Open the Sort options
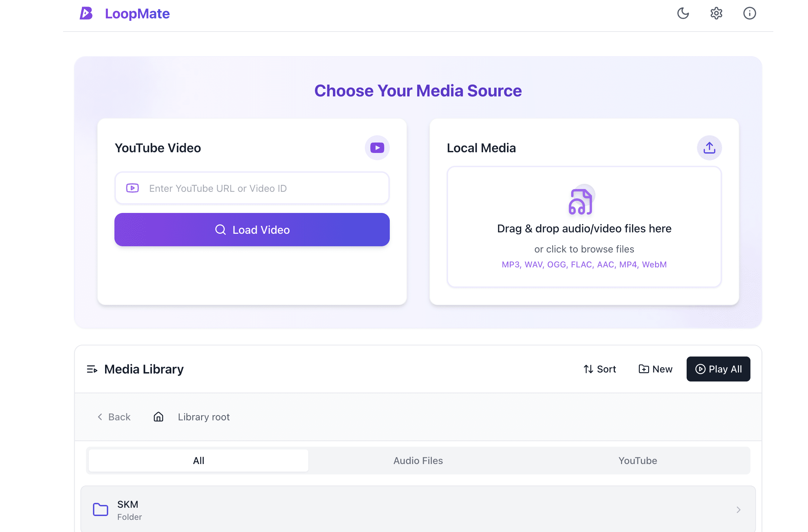 coord(600,369)
